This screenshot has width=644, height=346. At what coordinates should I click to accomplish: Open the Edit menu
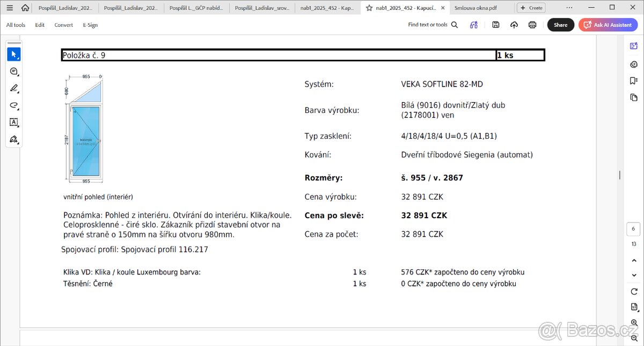40,25
